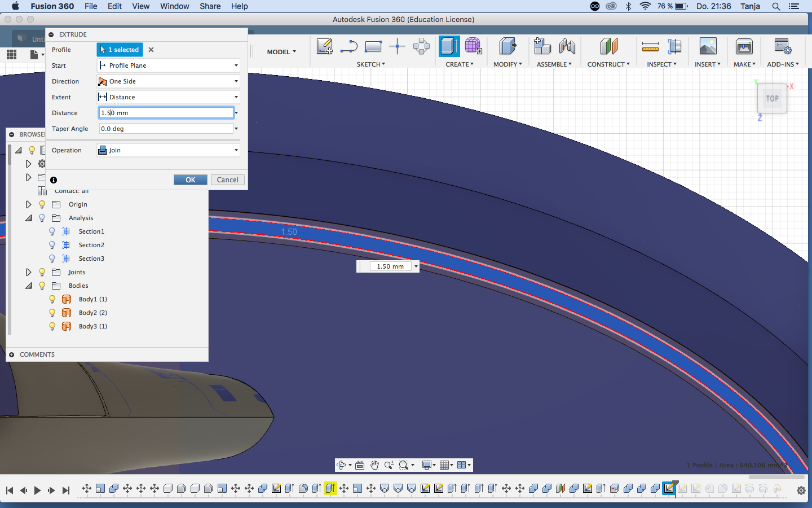812x508 pixels.
Task: Click the Joint assemble icon
Action: click(x=567, y=46)
